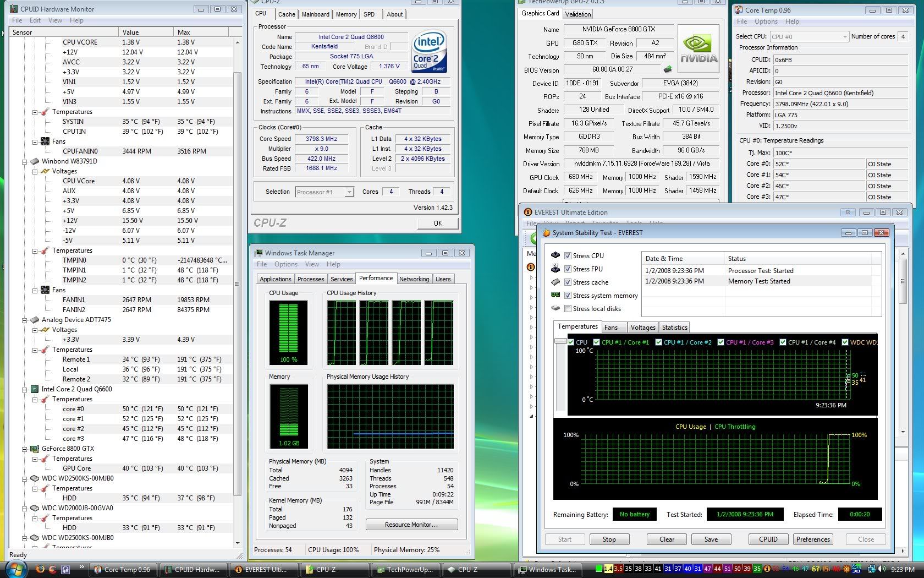
Task: Open the Processes tab in Task Manager
Action: click(x=311, y=279)
